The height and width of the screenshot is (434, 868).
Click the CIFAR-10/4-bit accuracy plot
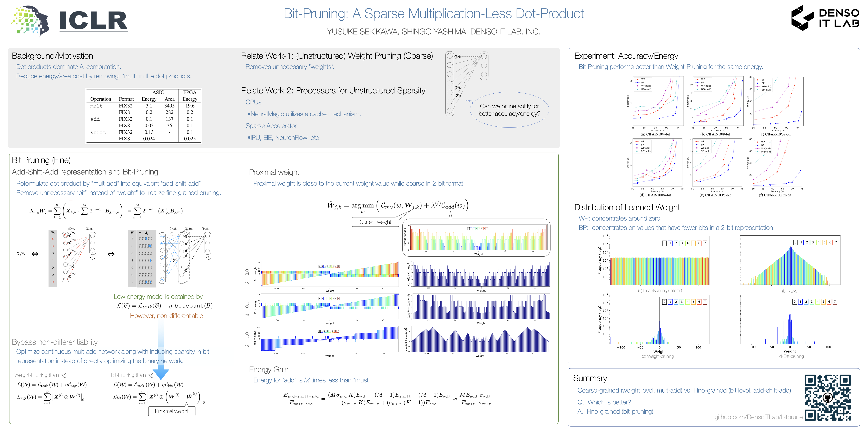[658, 101]
